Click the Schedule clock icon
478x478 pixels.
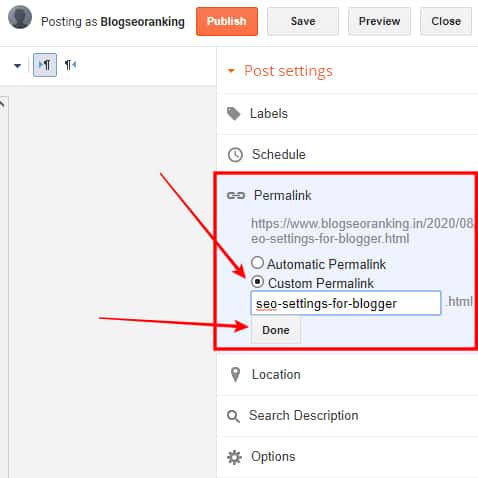[235, 155]
